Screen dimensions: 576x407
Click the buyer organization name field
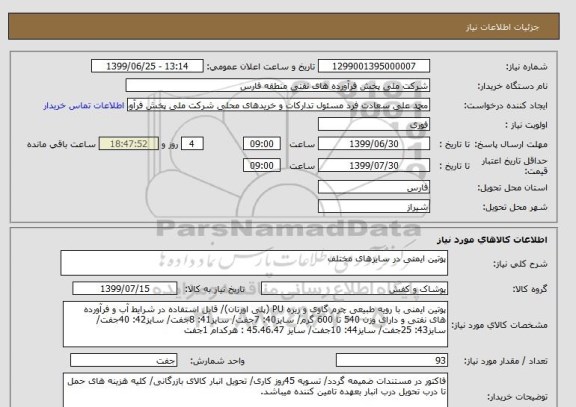point(277,86)
